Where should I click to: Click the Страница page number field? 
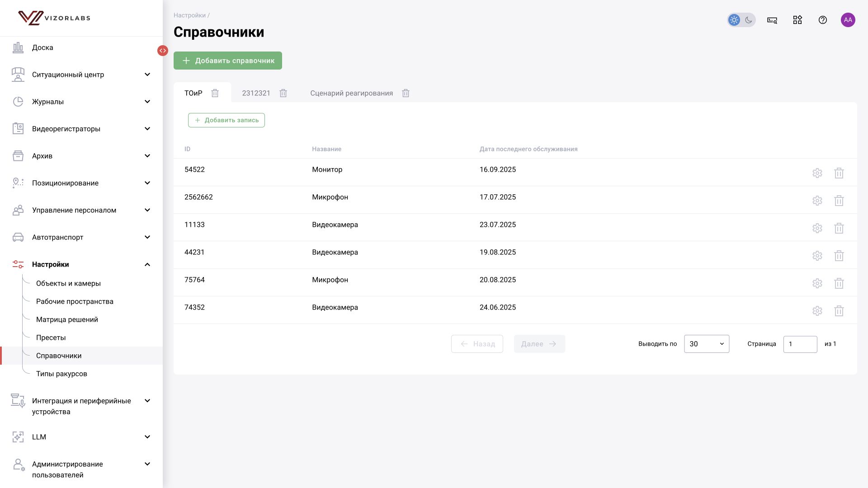(x=800, y=344)
